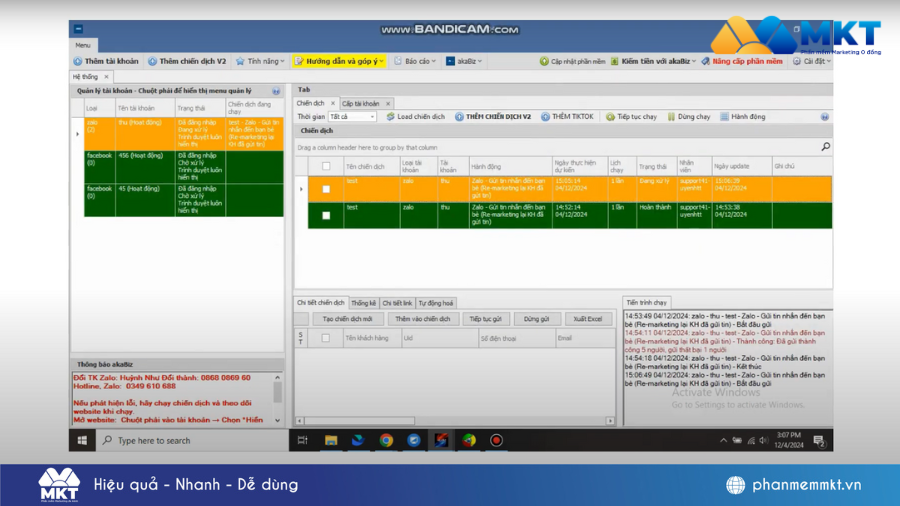
Task: Click Tiếp tục chạy button
Action: (631, 116)
